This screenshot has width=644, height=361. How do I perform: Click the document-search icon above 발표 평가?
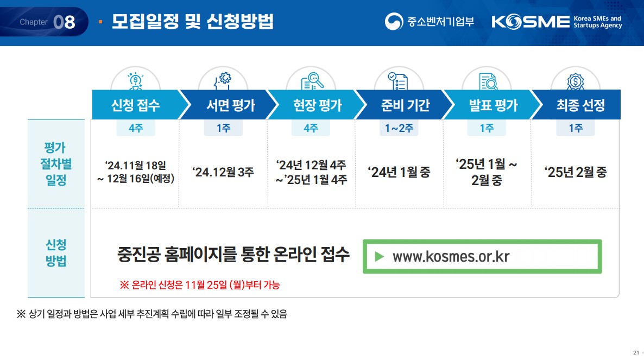pos(487,79)
